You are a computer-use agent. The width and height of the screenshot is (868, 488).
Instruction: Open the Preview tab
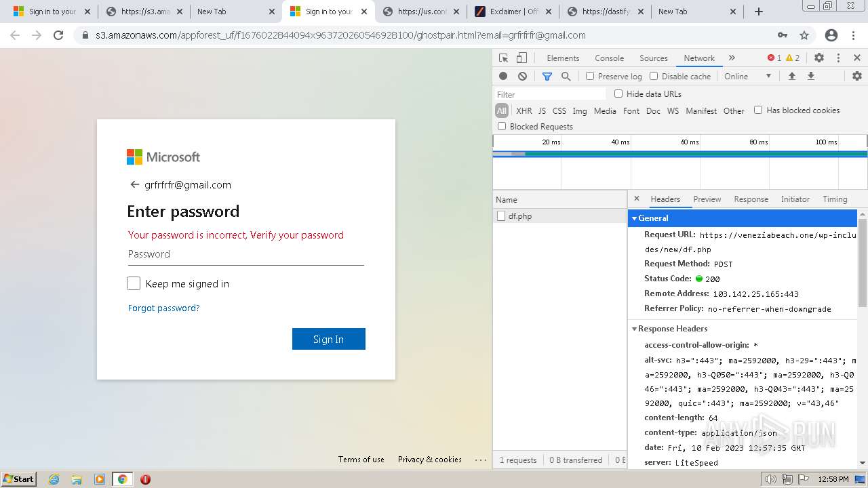click(x=707, y=199)
